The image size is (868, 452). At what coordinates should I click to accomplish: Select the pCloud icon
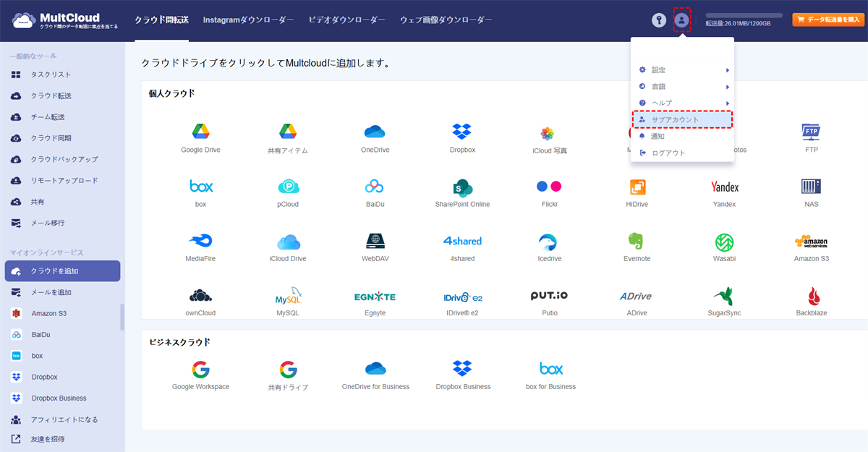point(288,187)
